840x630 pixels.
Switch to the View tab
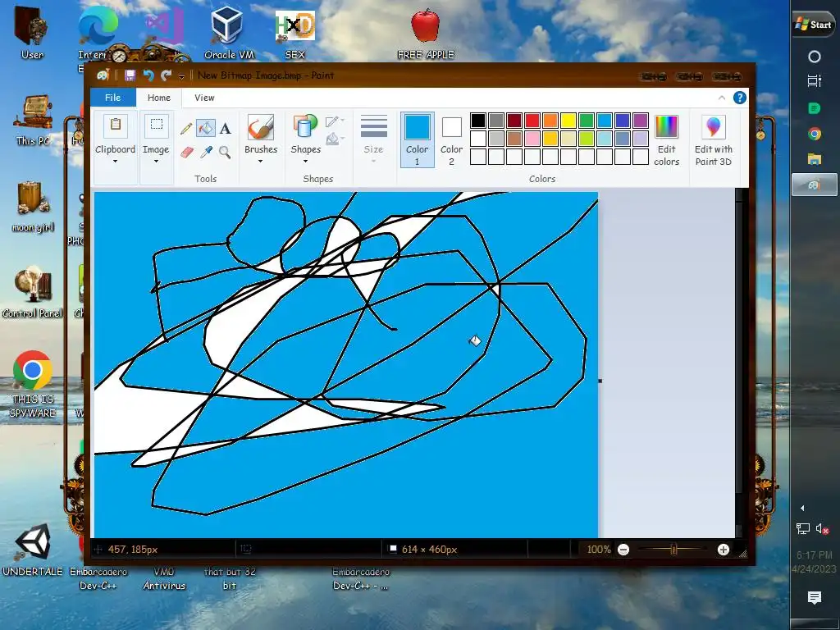204,98
